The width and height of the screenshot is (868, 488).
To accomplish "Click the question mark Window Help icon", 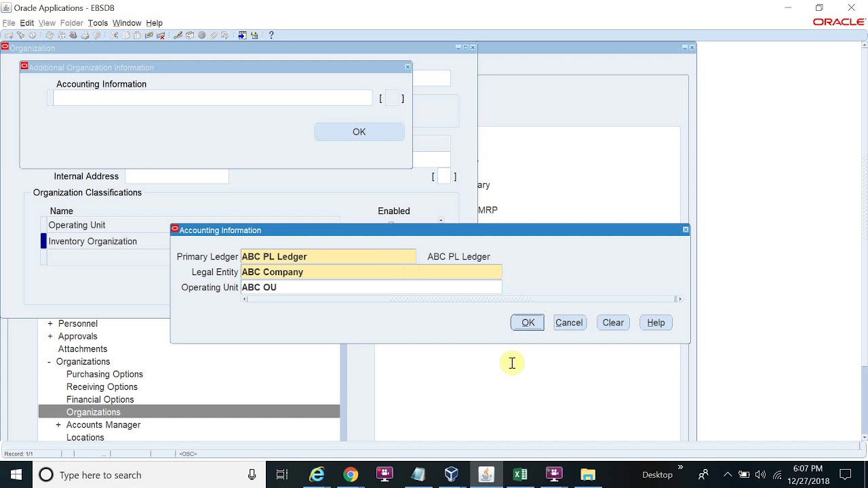I will point(271,35).
